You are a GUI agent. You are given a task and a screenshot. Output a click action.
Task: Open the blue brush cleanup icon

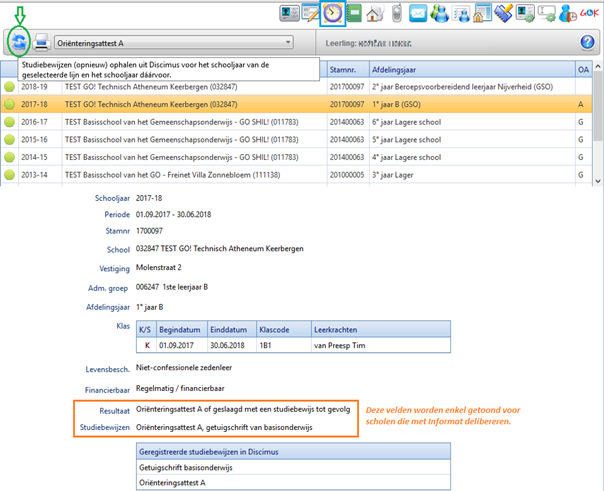pyautogui.click(x=503, y=13)
